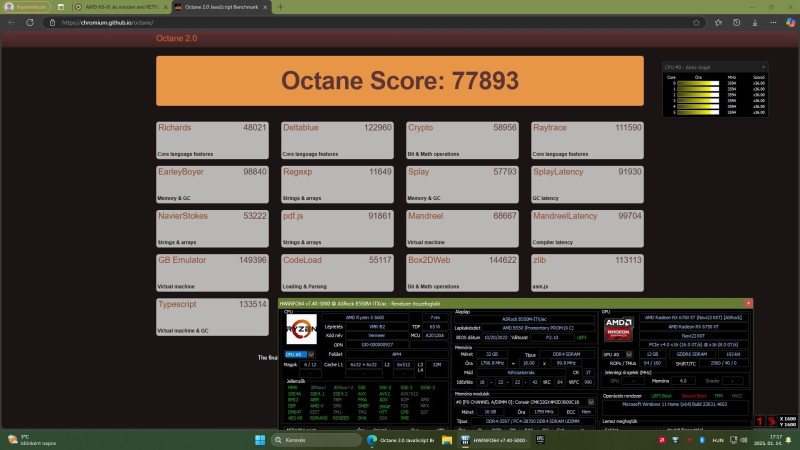Open the Typescript benchmark link
This screenshot has height=450, width=800.
pyautogui.click(x=177, y=304)
